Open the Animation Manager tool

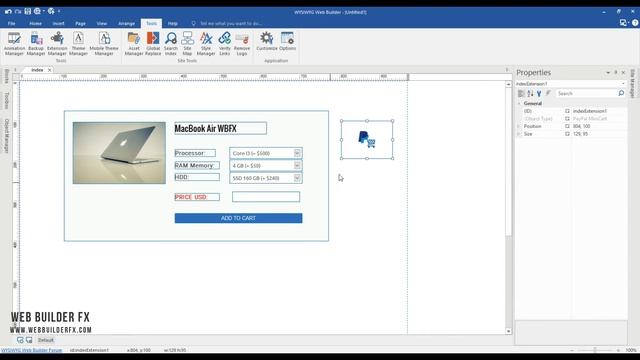14,44
